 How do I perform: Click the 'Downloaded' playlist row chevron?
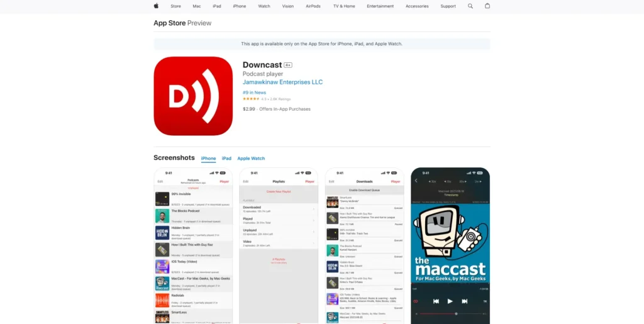(313, 209)
